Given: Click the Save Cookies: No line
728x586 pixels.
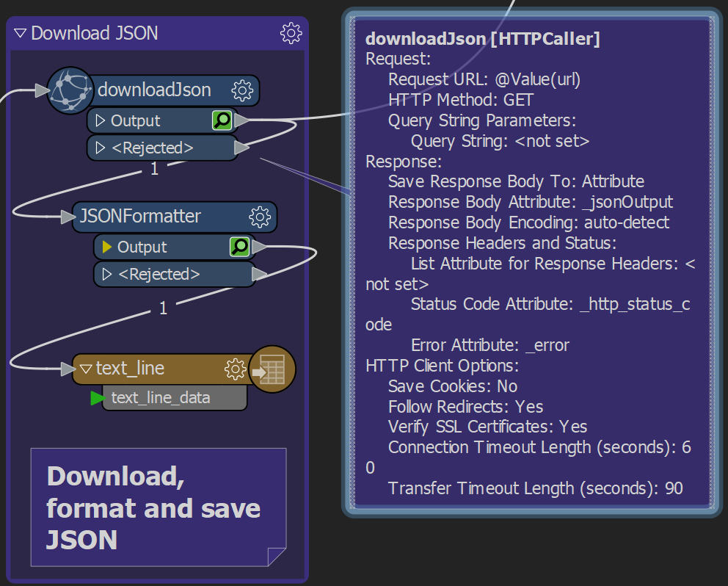Looking at the screenshot, I should [x=453, y=386].
